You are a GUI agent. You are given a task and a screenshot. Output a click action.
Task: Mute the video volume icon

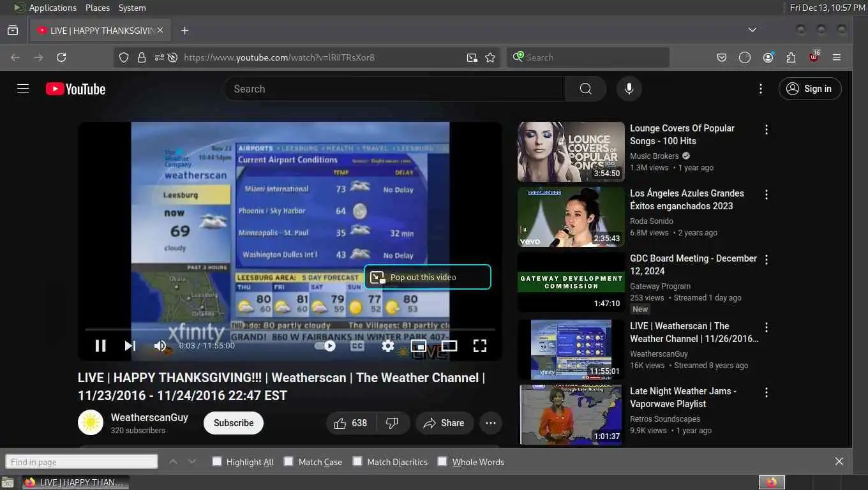[x=160, y=346]
